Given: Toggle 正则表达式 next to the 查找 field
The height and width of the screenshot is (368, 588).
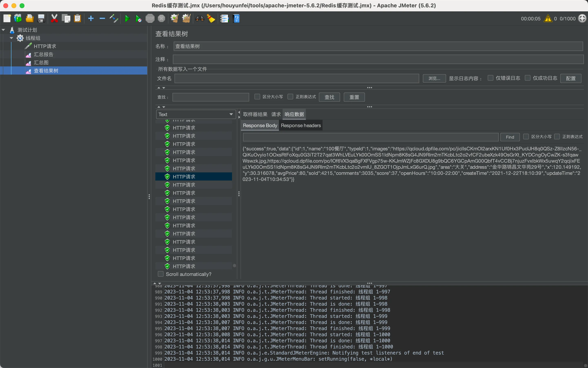Looking at the screenshot, I should point(290,97).
